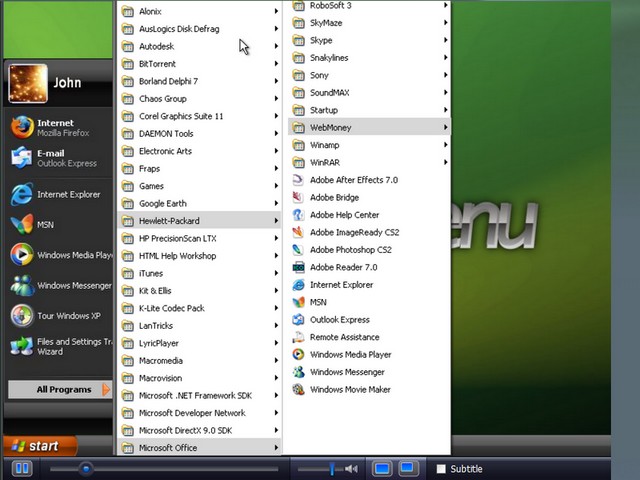Open AusLogics Disk Defrag folder

(x=199, y=29)
